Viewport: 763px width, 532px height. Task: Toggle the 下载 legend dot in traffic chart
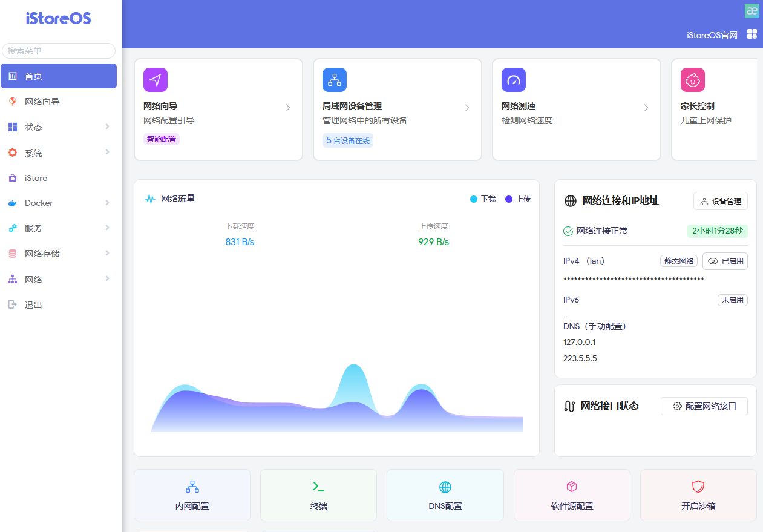(474, 199)
